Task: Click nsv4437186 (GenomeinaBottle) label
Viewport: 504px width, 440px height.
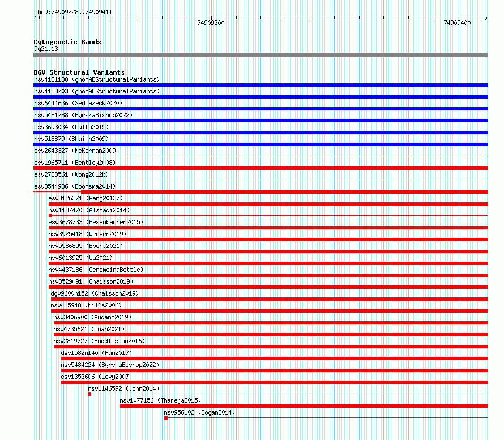Action: pos(96,270)
